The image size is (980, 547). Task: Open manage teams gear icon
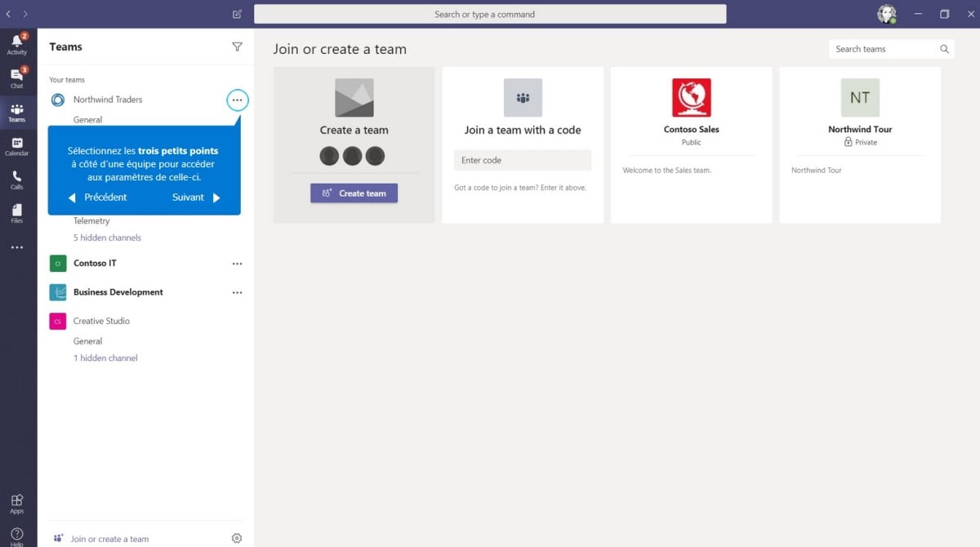237,538
